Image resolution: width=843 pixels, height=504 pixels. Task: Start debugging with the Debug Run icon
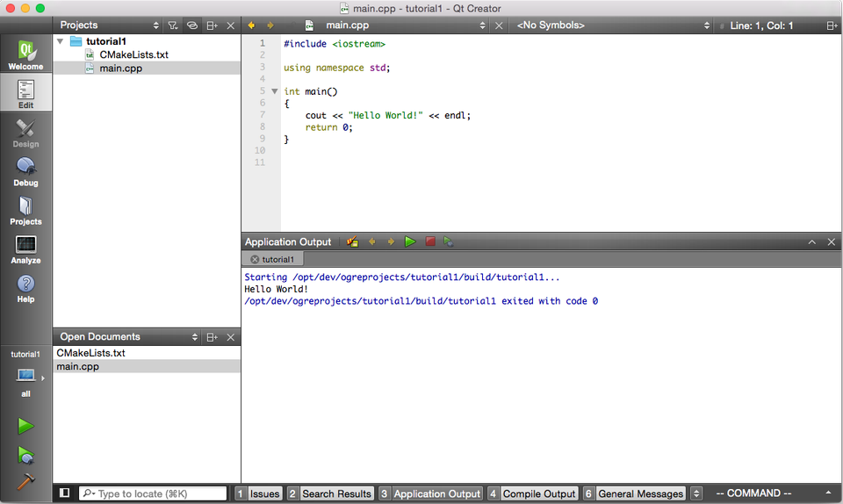(25, 455)
